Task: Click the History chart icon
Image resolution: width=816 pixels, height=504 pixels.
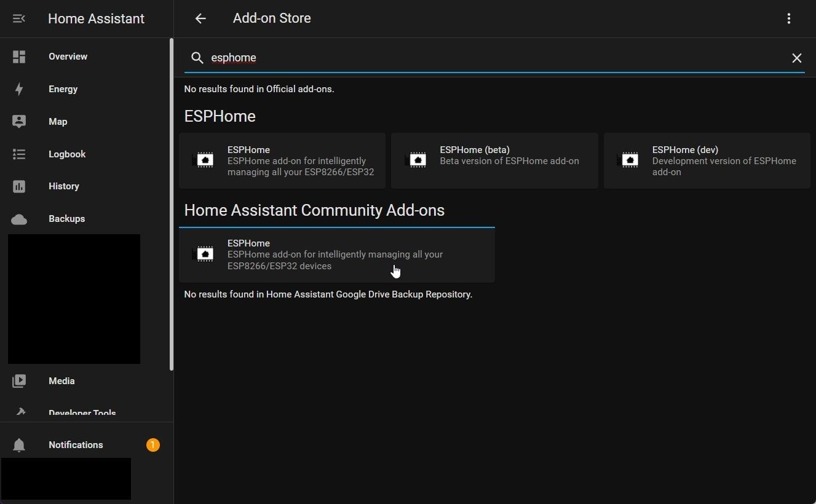Action: 19,186
